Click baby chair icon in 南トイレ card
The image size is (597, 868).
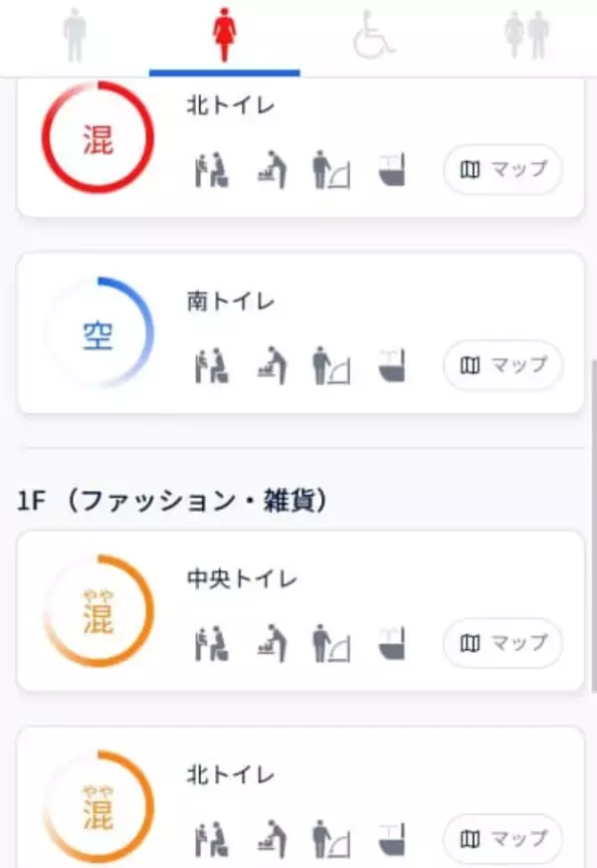pos(211,365)
